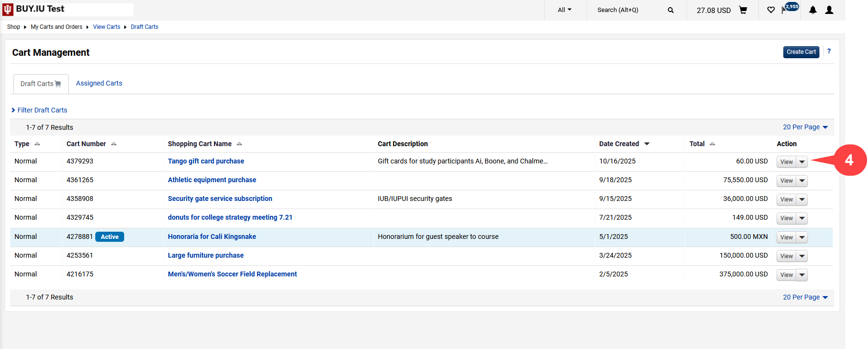Click the search magnifying glass icon

tap(671, 10)
